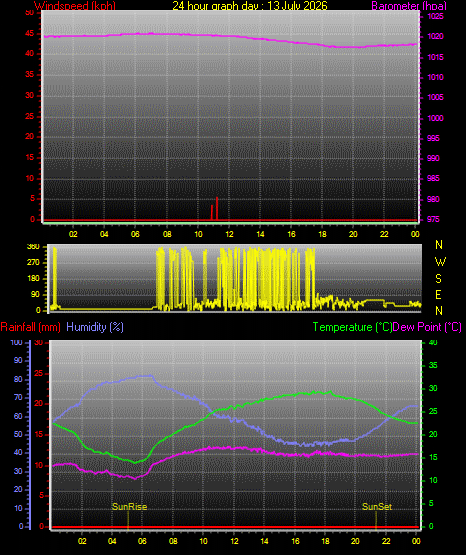This screenshot has height=555, width=466.
Task: Click the 1010 barometer scale value
Action: click(x=435, y=77)
